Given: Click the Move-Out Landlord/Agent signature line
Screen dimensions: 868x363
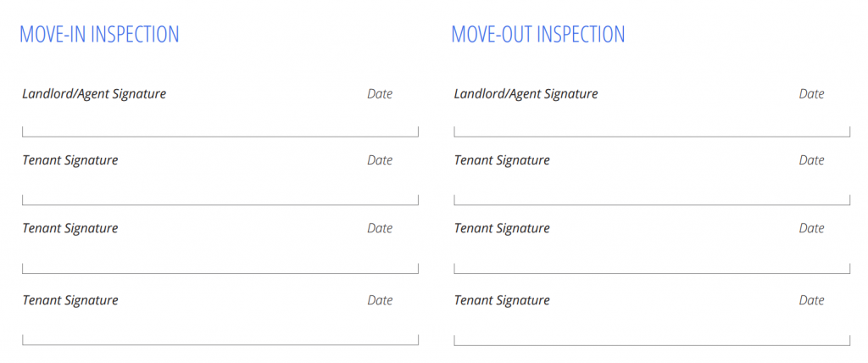Looking at the screenshot, I should (x=652, y=131).
